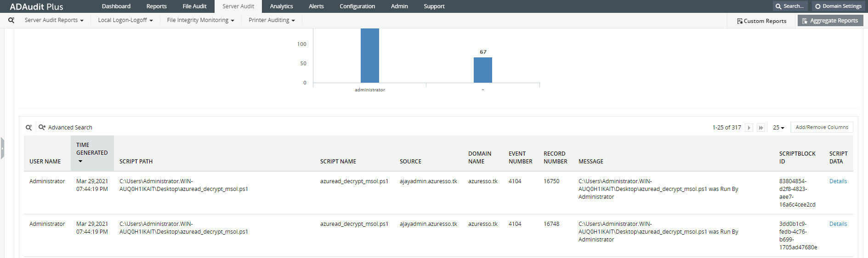Open the Admin tab
This screenshot has height=258, width=868.
pyautogui.click(x=399, y=6)
